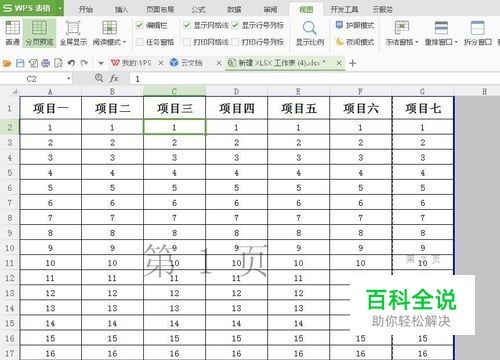Save the workbook with the disk icon
The width and height of the screenshot is (500, 360).
tap(20, 63)
